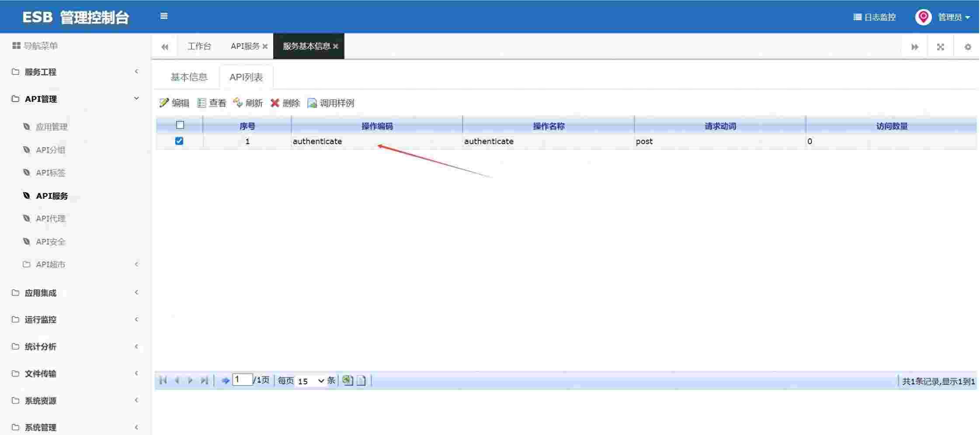This screenshot has height=435, width=980.
Task: Switch to the API服务 tab
Action: pyautogui.click(x=245, y=46)
